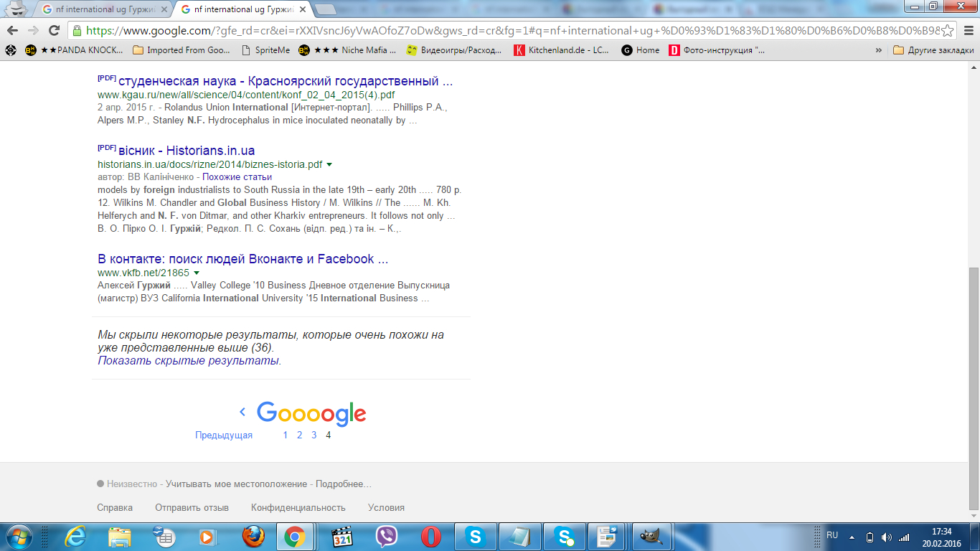The height and width of the screenshot is (551, 980).
Task: Open Viber from the taskbar
Action: coord(387,537)
